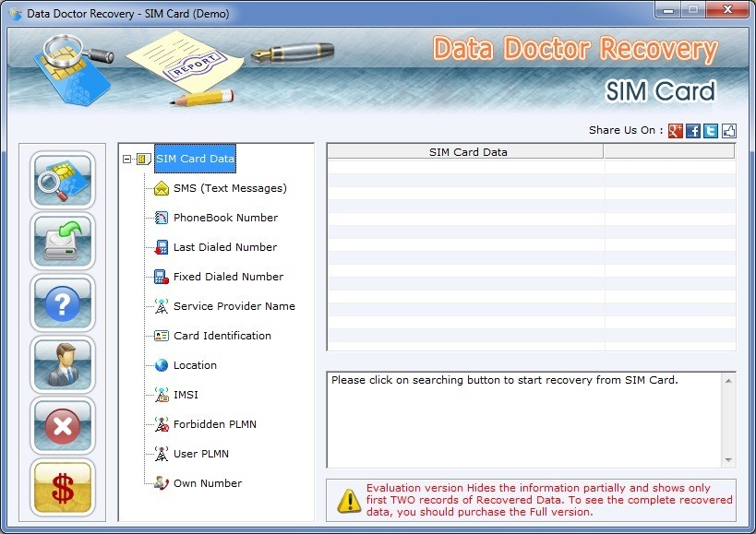Open contact support with the person icon
The height and width of the screenshot is (534, 756).
pyautogui.click(x=62, y=364)
